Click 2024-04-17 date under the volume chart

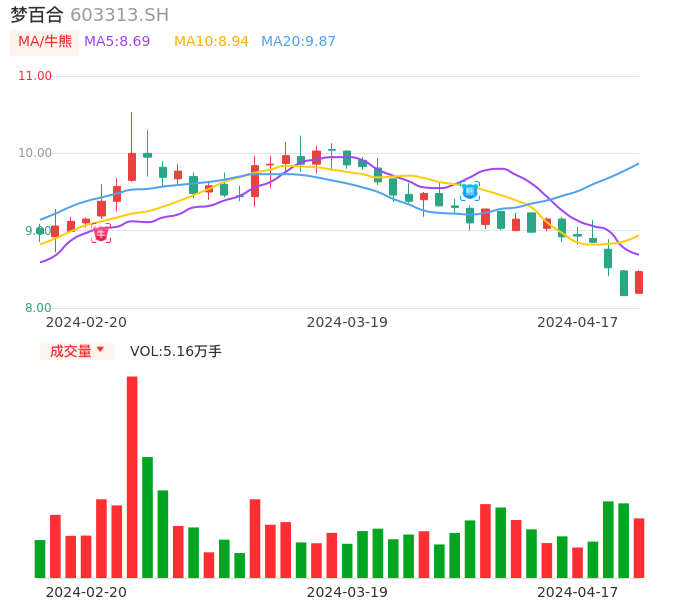[x=578, y=592]
